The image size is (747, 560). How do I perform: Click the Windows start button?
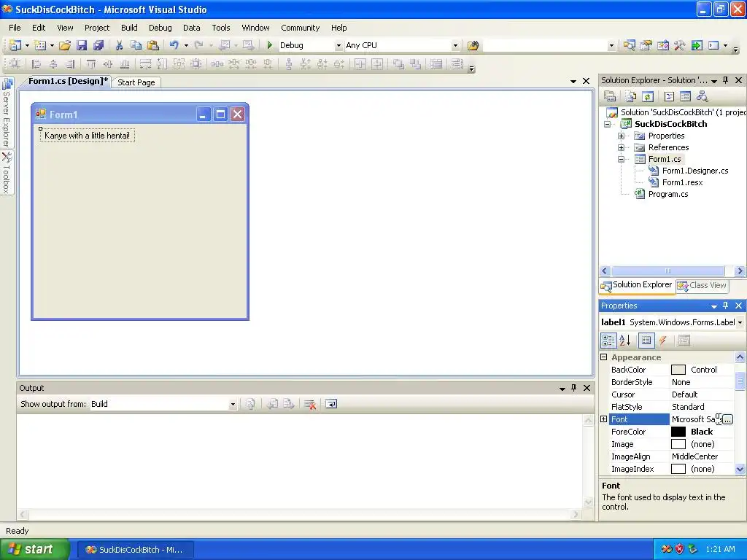click(34, 550)
